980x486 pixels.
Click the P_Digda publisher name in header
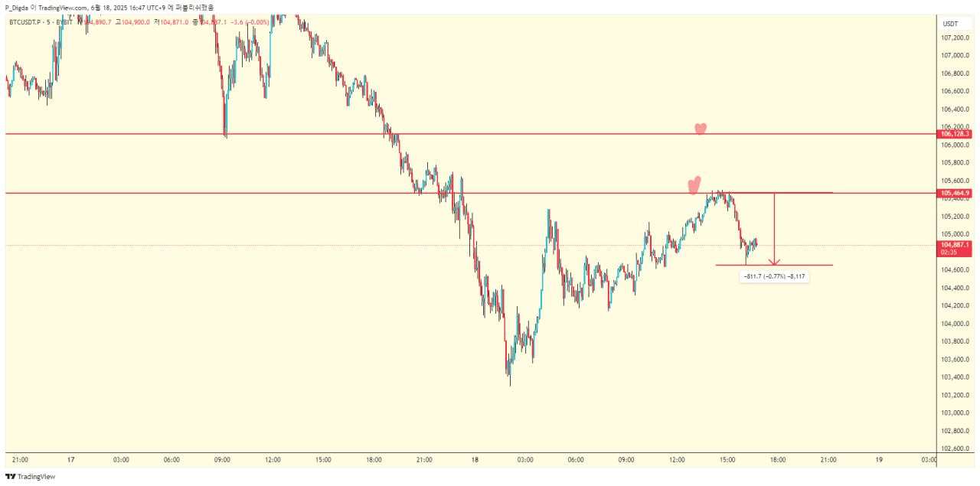coord(17,8)
